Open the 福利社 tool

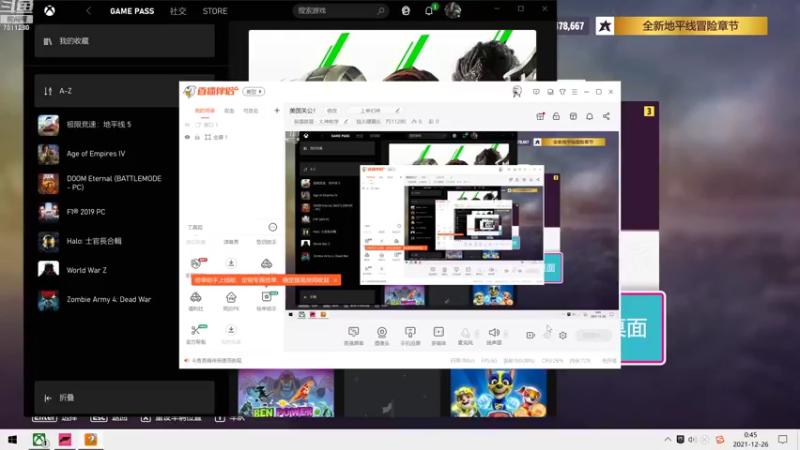[x=196, y=301]
